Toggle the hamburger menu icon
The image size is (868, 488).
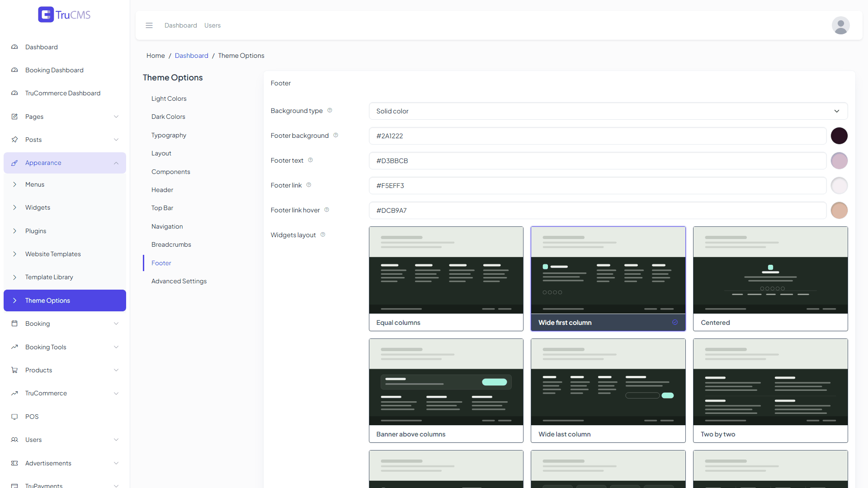tap(149, 25)
